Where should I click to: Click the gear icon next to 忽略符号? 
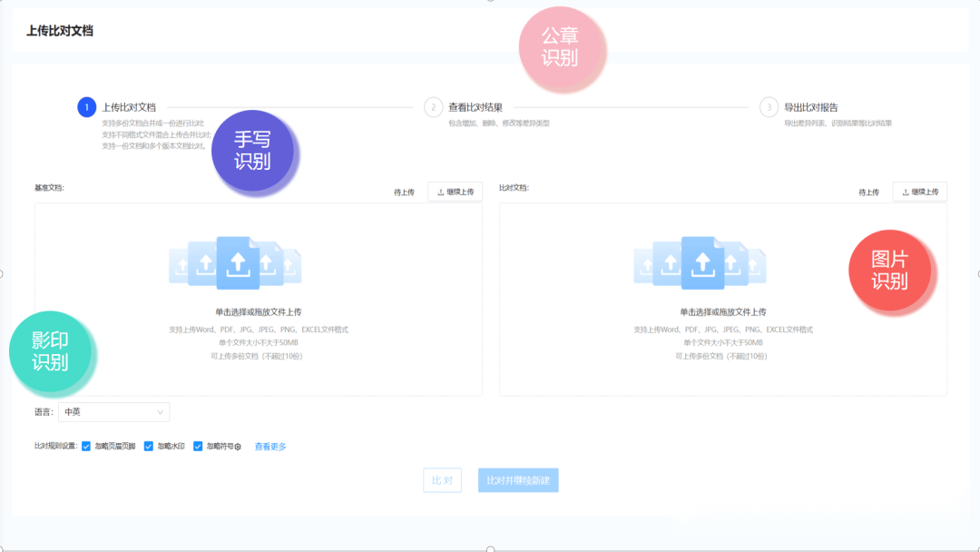[238, 447]
